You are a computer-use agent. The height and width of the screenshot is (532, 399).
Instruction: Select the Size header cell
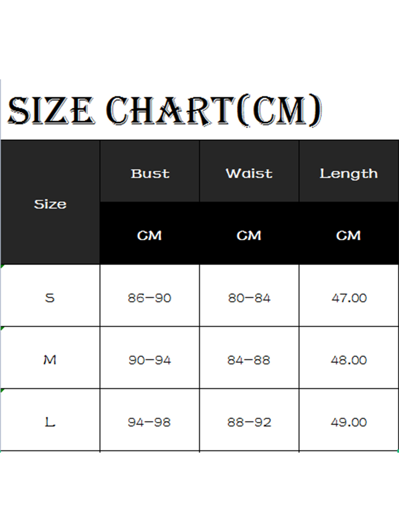50,204
